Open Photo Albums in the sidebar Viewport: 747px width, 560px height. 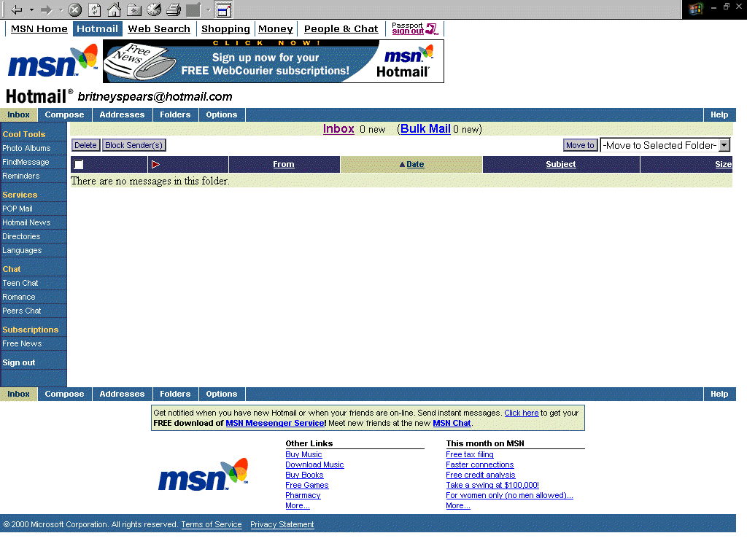click(x=26, y=148)
